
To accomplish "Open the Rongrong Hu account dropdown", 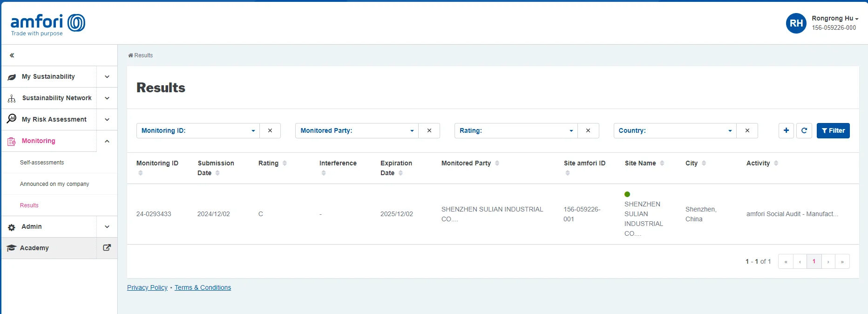I will (834, 19).
